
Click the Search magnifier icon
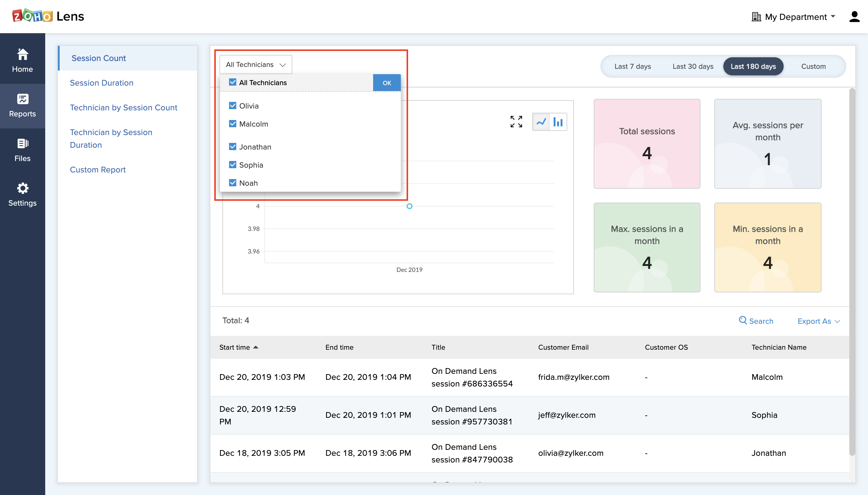[x=743, y=320]
